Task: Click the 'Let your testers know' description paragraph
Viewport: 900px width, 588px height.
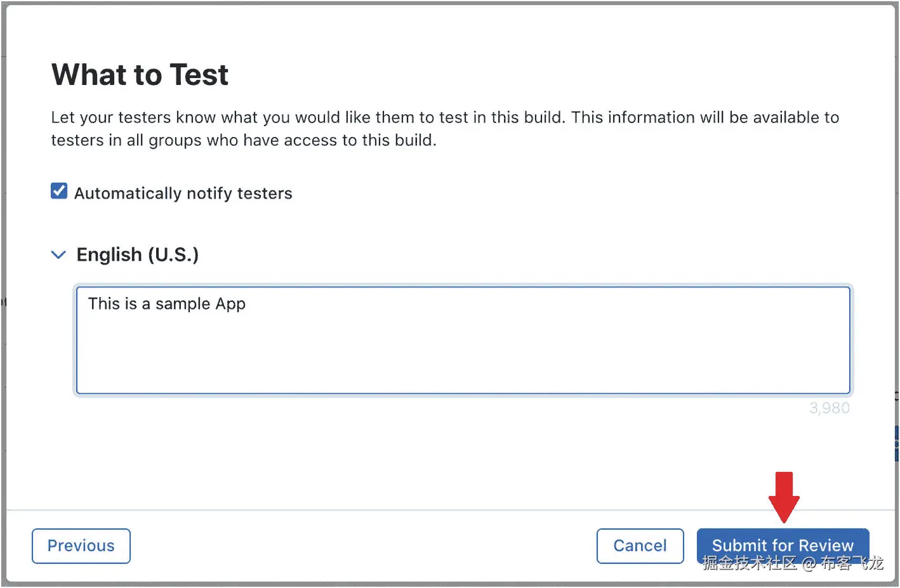Action: click(444, 118)
